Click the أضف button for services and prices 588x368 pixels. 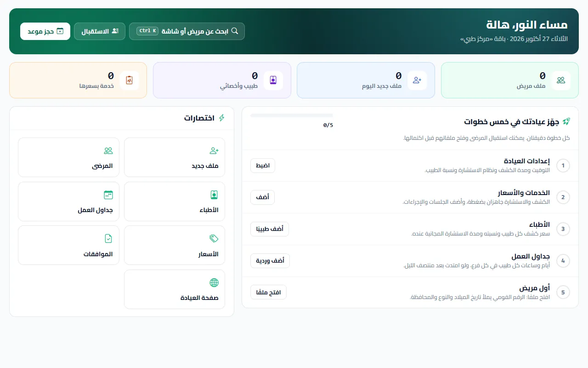point(263,197)
